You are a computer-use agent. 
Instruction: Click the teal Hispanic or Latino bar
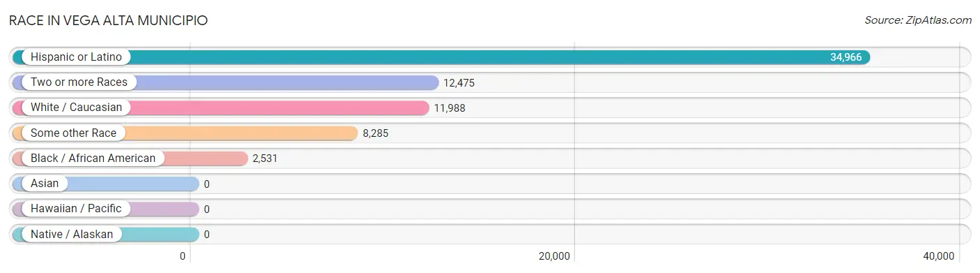tap(441, 57)
